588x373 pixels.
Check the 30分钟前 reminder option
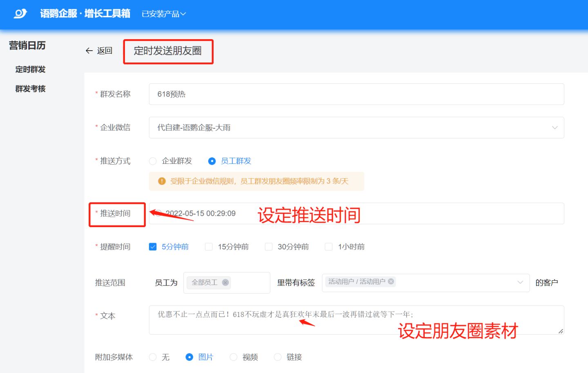tap(269, 247)
